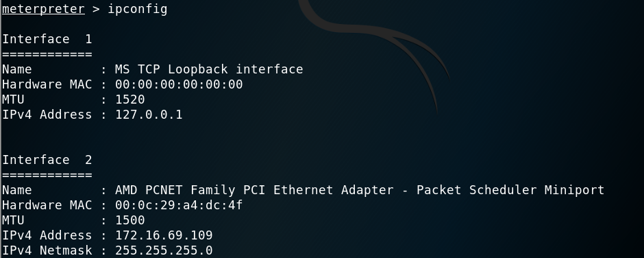
Task: Select the Interface 2 heading
Action: (x=47, y=160)
